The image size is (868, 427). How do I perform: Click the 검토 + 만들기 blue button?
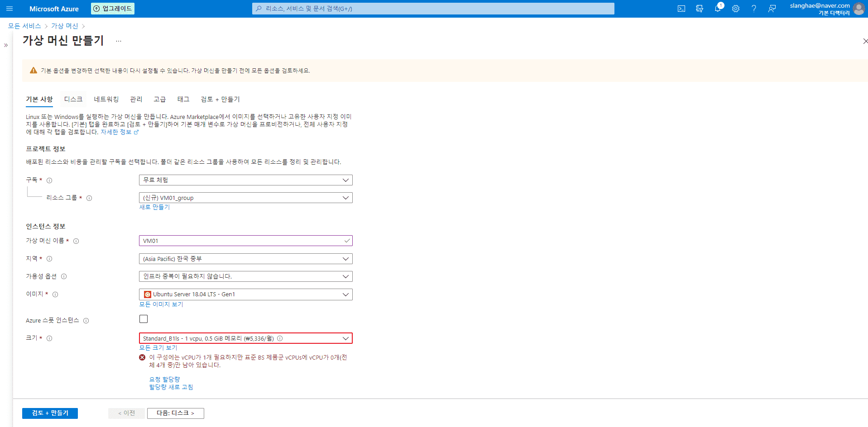50,413
